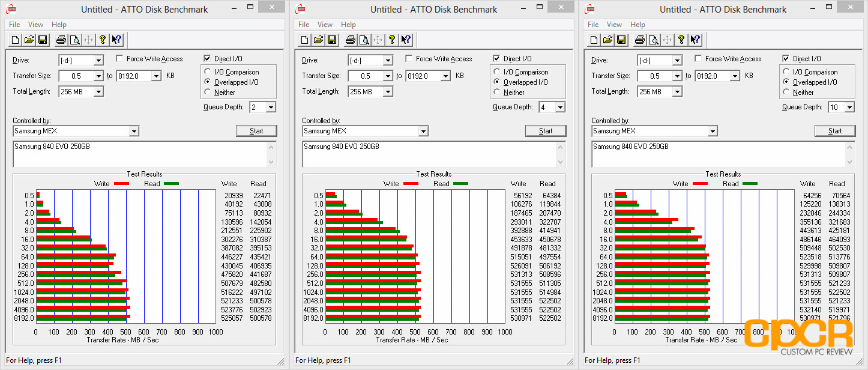
Task: Open Help menu in Queue Depth 10 window
Action: click(637, 25)
